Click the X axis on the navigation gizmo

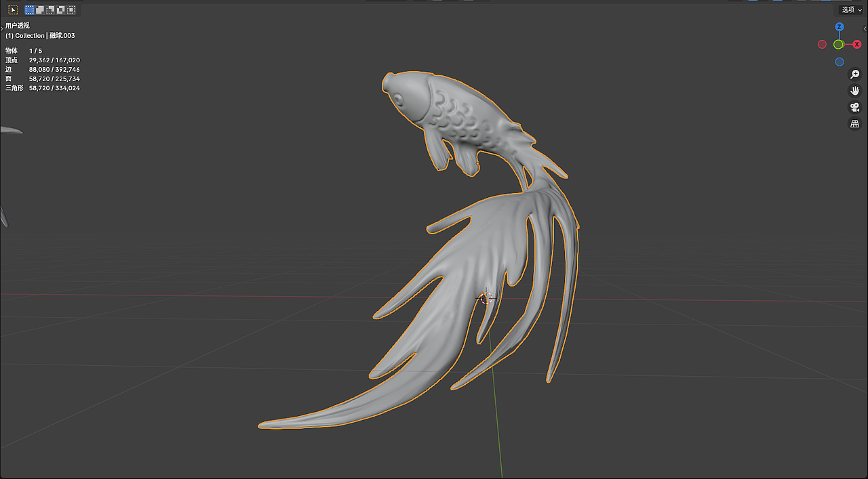[856, 44]
